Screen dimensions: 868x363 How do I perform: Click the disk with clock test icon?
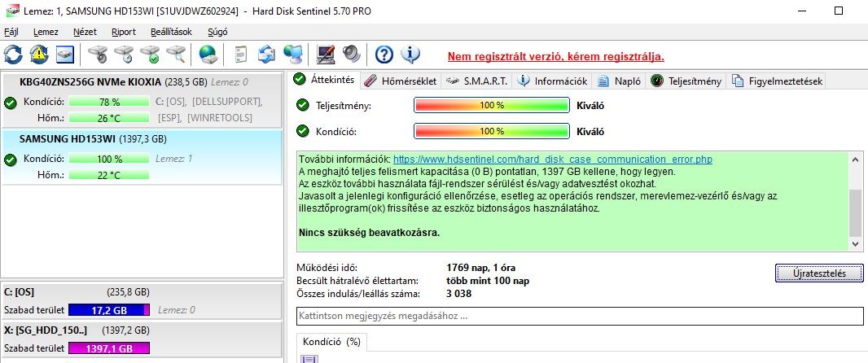pos(125,55)
